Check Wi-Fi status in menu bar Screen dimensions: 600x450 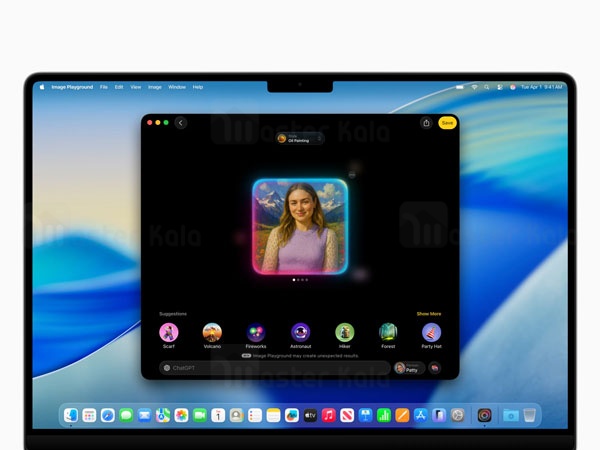click(474, 87)
